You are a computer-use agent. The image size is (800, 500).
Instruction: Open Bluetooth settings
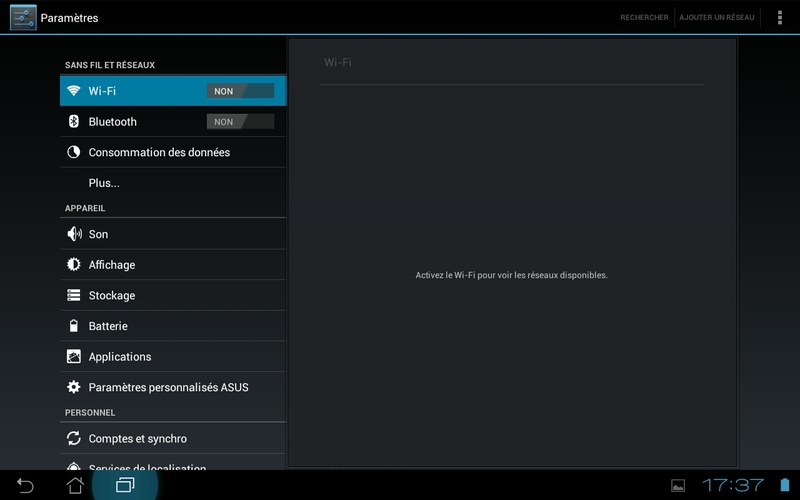(x=173, y=121)
